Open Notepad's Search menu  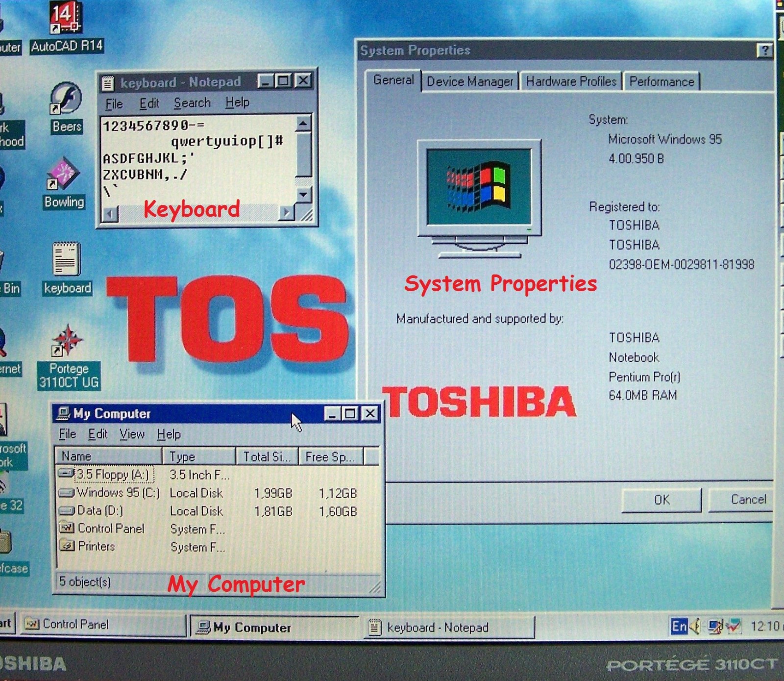point(192,103)
